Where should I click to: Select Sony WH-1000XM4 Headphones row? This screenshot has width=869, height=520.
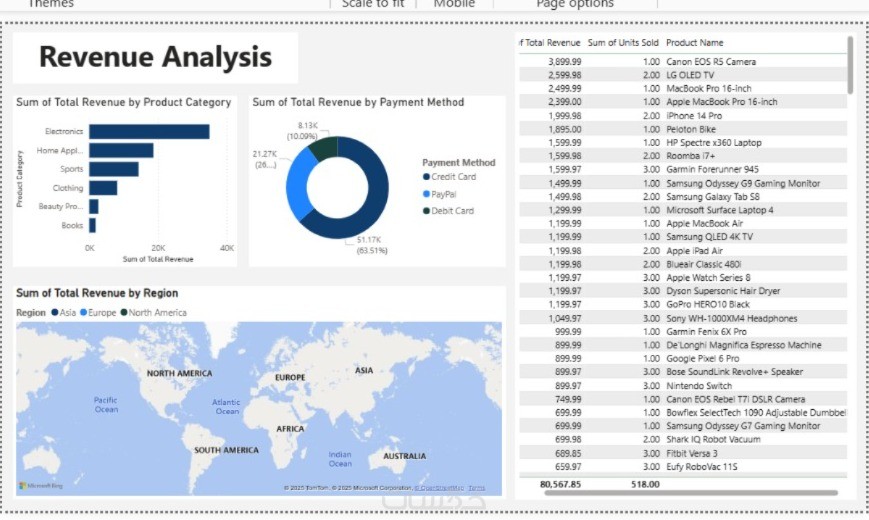click(x=683, y=319)
